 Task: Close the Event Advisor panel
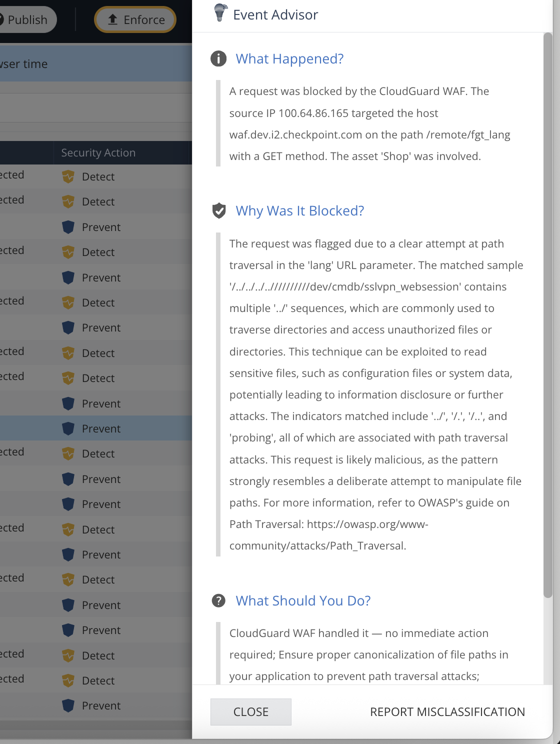coord(251,712)
